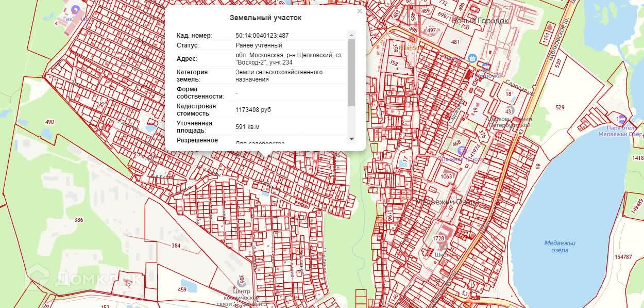
Task: Click the 1173408 руб cadastral value
Action: (x=253, y=110)
